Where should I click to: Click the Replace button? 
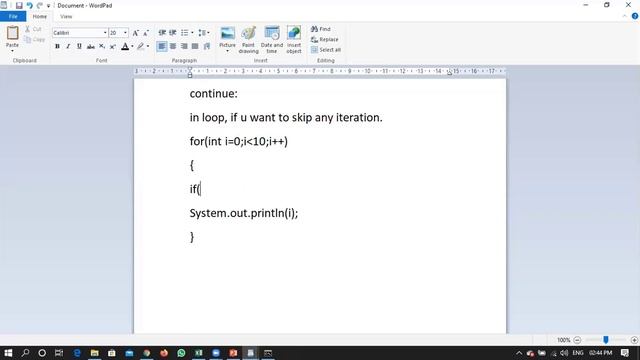[324, 39]
